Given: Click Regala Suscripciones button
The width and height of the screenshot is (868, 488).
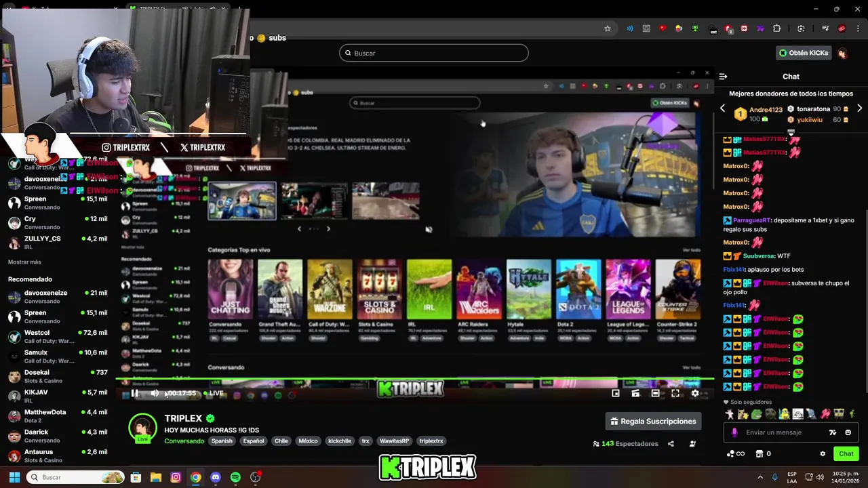Looking at the screenshot, I should (653, 422).
